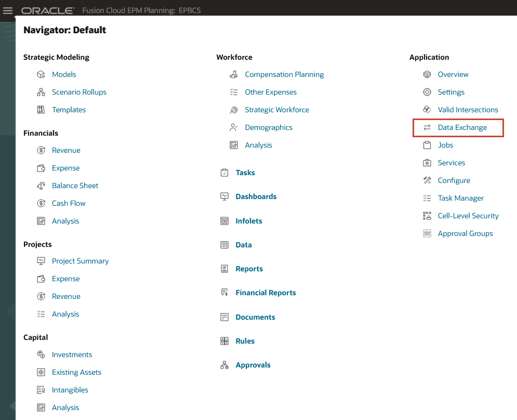Open Project Summary under Projects
Screen dimensions: 517x420
pyautogui.click(x=80, y=261)
